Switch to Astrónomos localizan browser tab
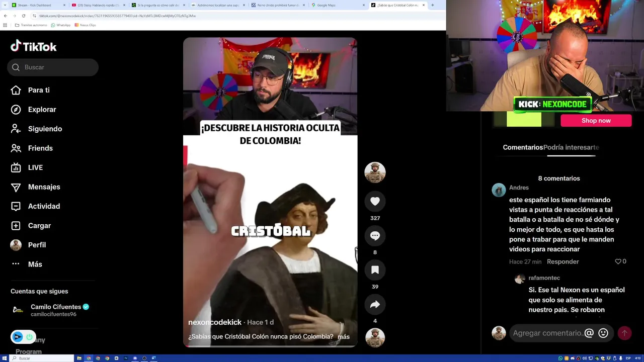This screenshot has height=362, width=644. click(x=218, y=5)
